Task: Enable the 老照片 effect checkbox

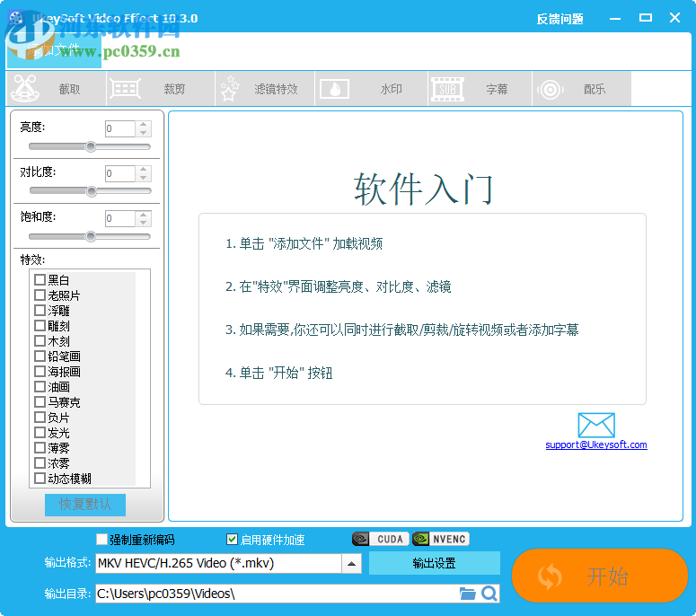Action: click(x=40, y=295)
